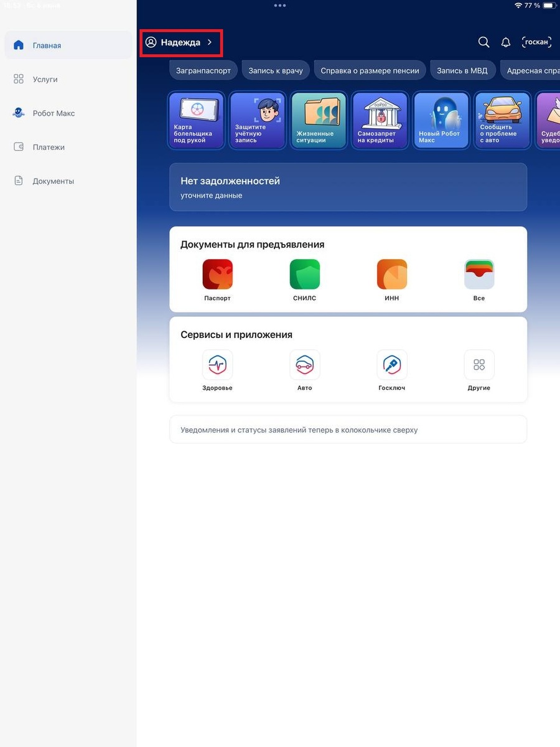The width and height of the screenshot is (560, 747).
Task: Open Карта болельщика под рукой story
Action: (x=196, y=120)
